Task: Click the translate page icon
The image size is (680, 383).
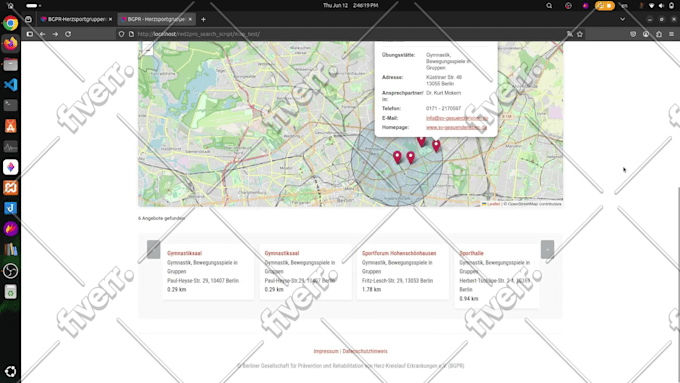Action: (569, 34)
